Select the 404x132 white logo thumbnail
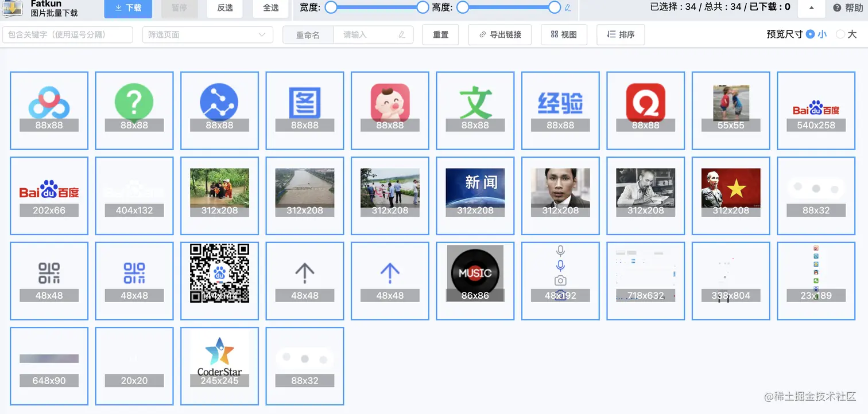868x414 pixels. tap(134, 196)
